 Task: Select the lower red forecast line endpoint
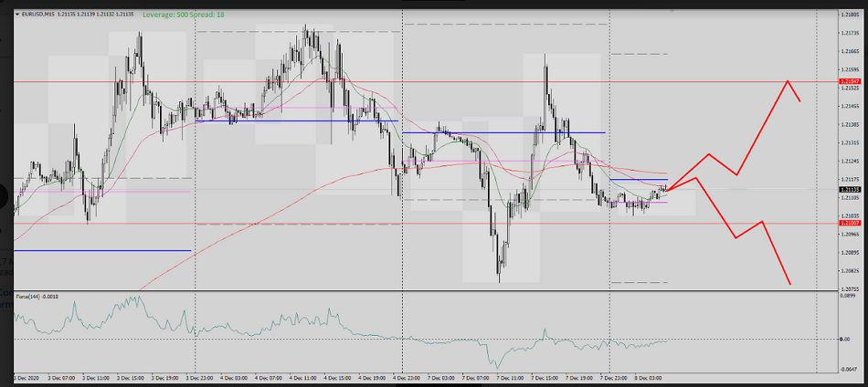coord(789,284)
